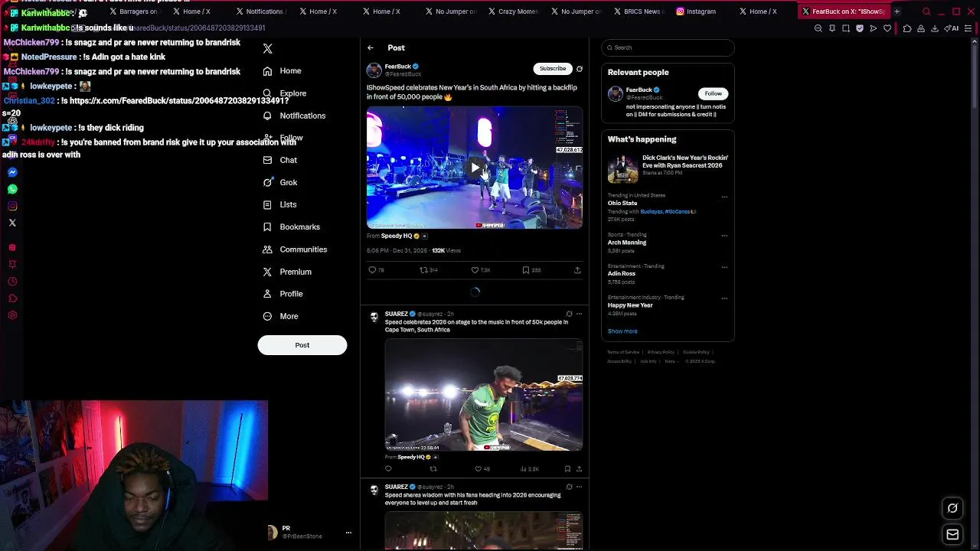980x551 pixels.
Task: Open Instagram in the browser sidebar
Action: tap(12, 206)
